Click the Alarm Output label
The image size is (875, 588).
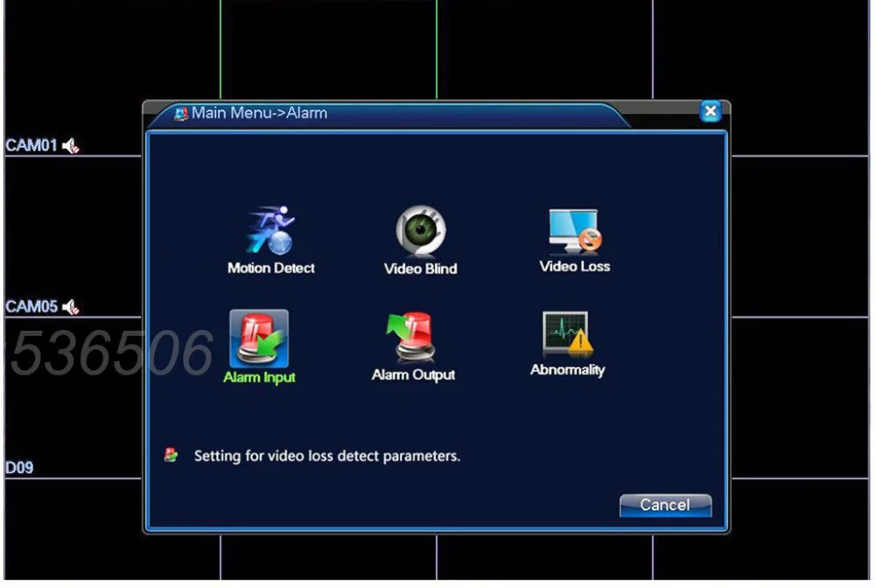414,374
